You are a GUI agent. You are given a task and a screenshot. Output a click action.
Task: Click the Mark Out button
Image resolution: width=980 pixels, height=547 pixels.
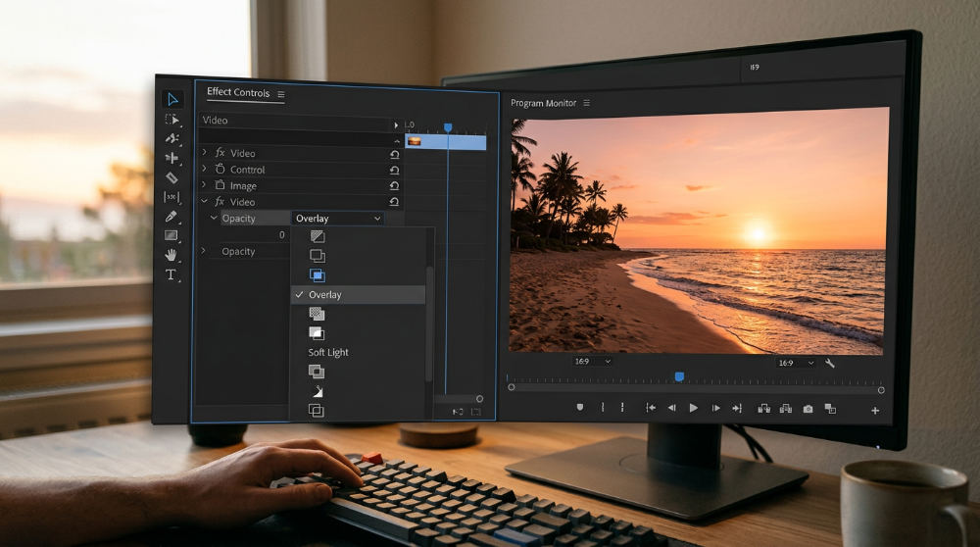pos(622,407)
